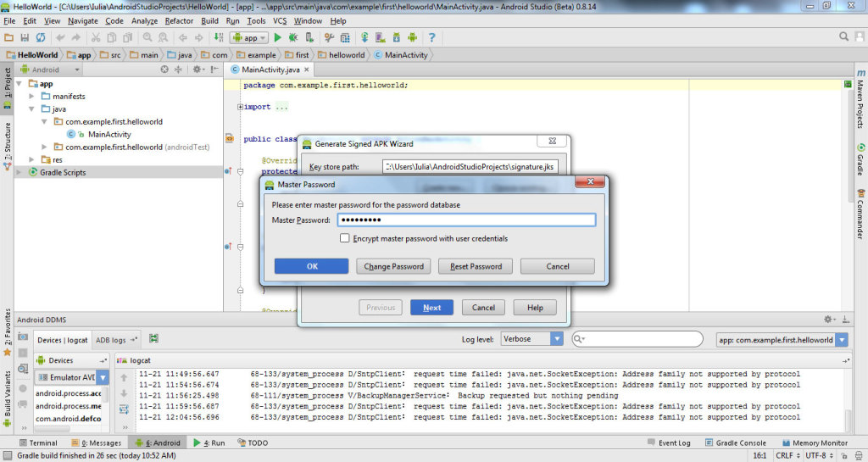Collapse the java folder
The height and width of the screenshot is (462, 868).
(x=31, y=109)
